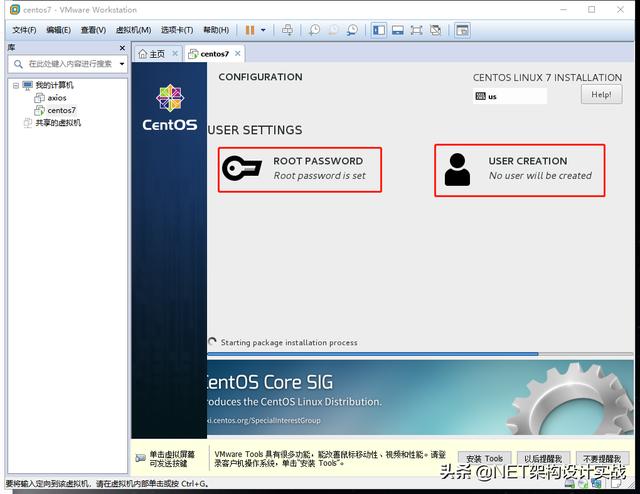Select the axios virtual machine
The image size is (640, 494).
57,98
